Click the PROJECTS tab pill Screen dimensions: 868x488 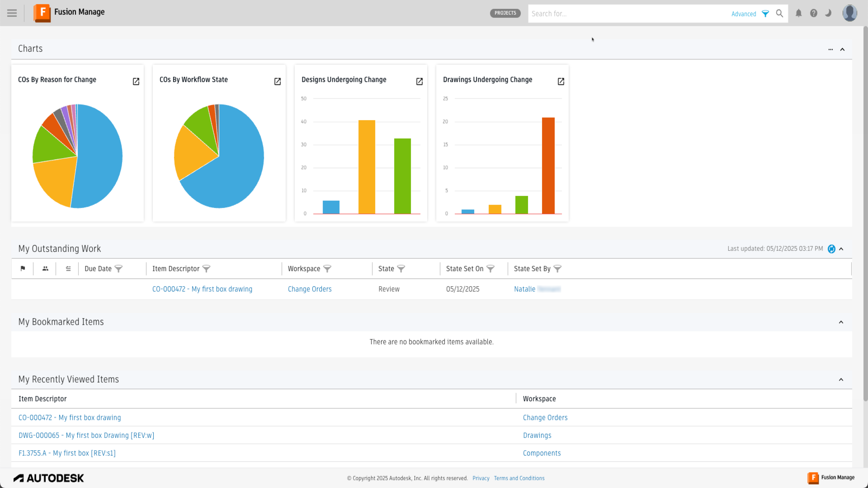click(505, 13)
